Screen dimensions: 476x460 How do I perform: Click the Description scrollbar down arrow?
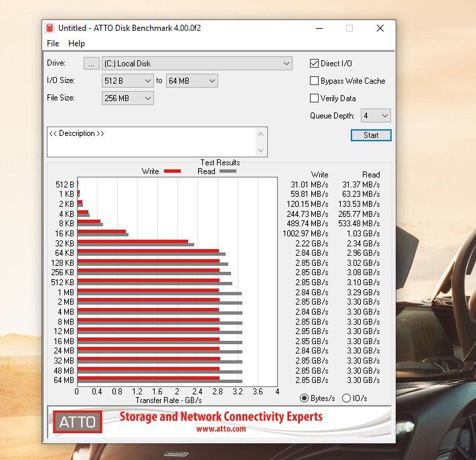261,150
